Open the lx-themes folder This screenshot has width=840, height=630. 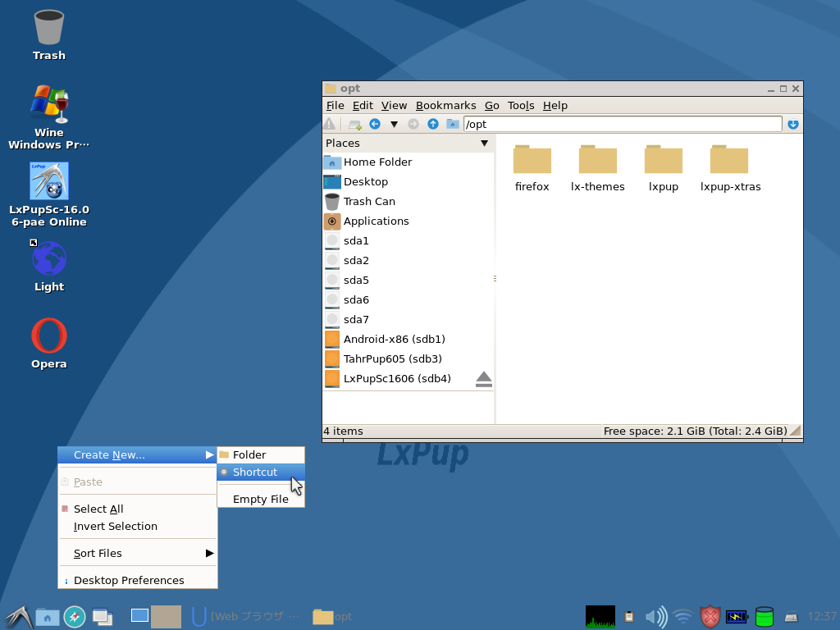[x=598, y=161]
